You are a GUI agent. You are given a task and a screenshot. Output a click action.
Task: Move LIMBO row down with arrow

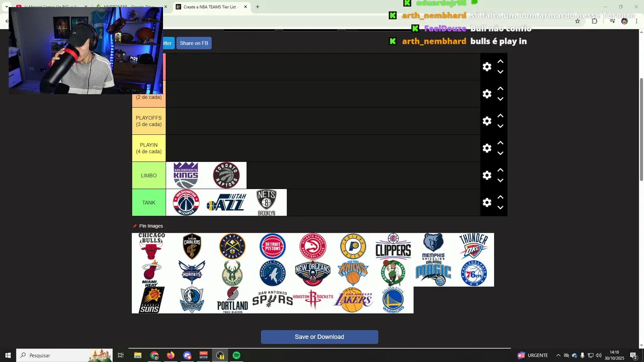pos(501,180)
